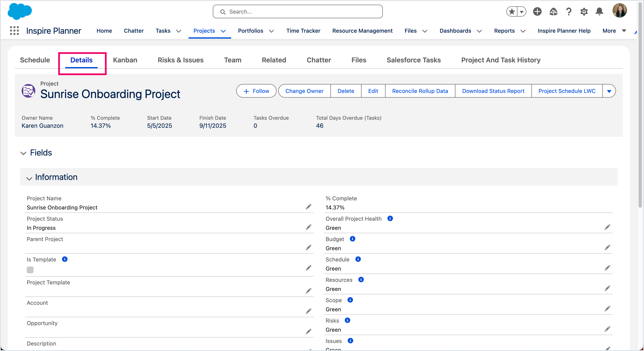
Task: Open the Trailhead guidance icon
Action: (x=553, y=11)
